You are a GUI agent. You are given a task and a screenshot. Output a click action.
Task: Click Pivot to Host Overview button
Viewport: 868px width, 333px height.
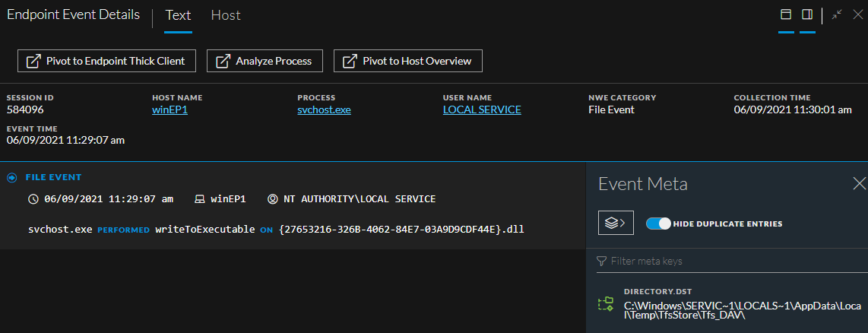tap(407, 61)
